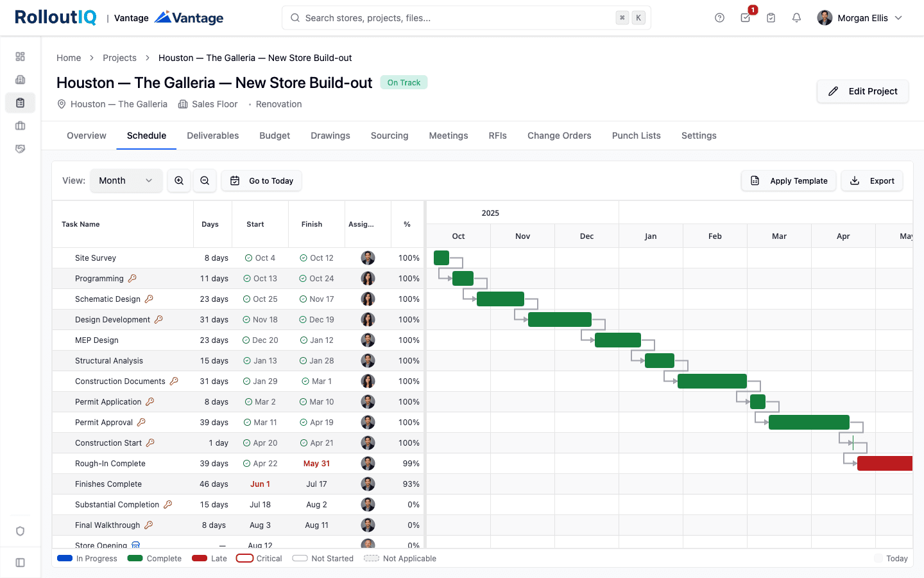This screenshot has height=578, width=924.
Task: Click the wrench icon beside Design Development
Action: click(158, 320)
